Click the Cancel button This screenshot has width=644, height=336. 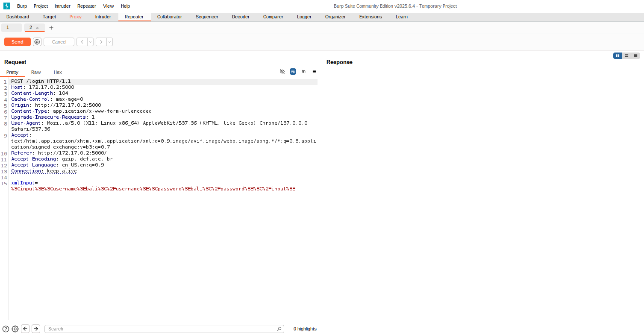[x=59, y=42]
